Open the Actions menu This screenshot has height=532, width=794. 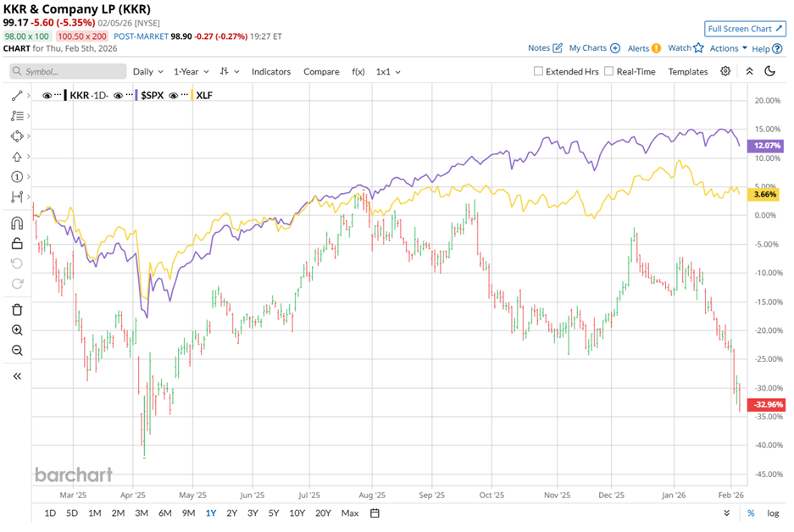tap(725, 48)
